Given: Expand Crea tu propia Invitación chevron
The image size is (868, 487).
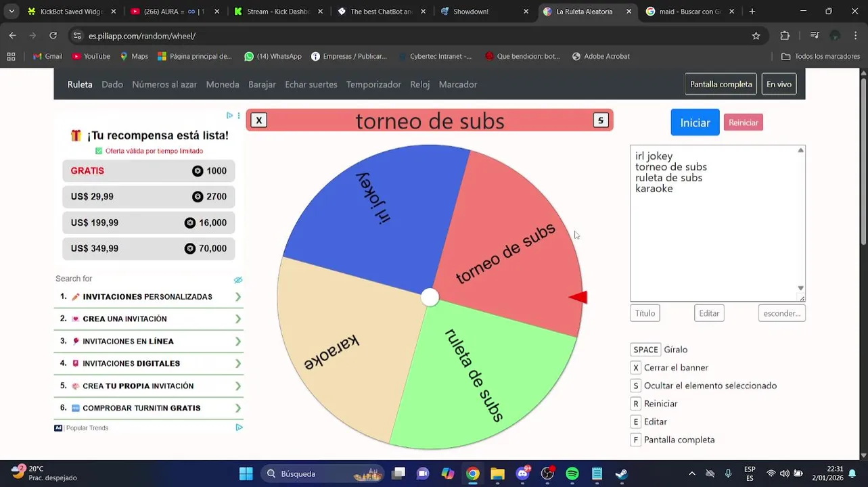Looking at the screenshot, I should [238, 386].
